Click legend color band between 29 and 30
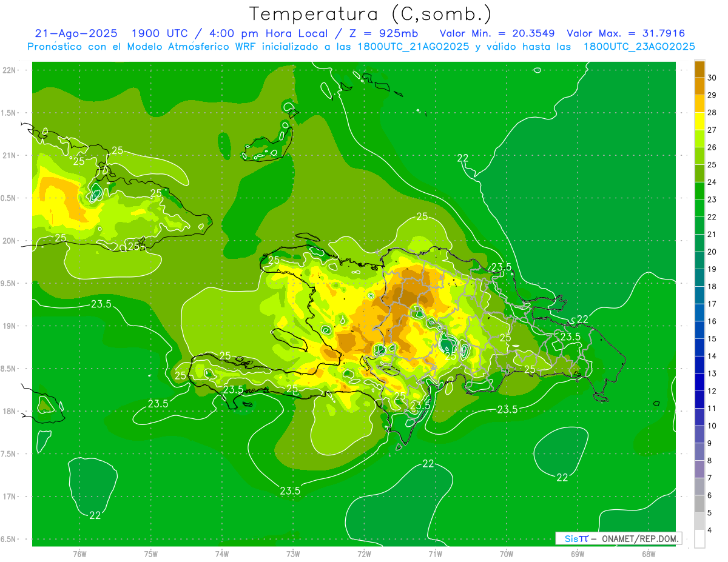 pos(699,86)
